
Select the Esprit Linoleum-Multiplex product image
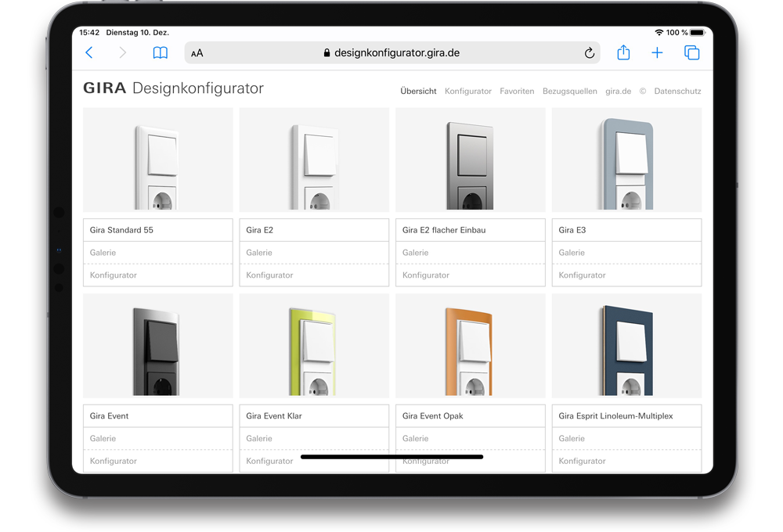[626, 346]
